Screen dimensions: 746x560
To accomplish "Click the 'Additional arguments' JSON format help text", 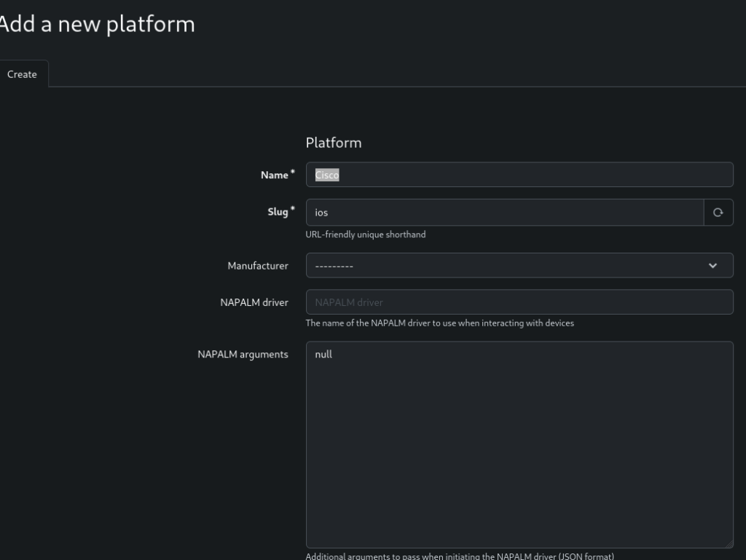I will click(459, 556).
